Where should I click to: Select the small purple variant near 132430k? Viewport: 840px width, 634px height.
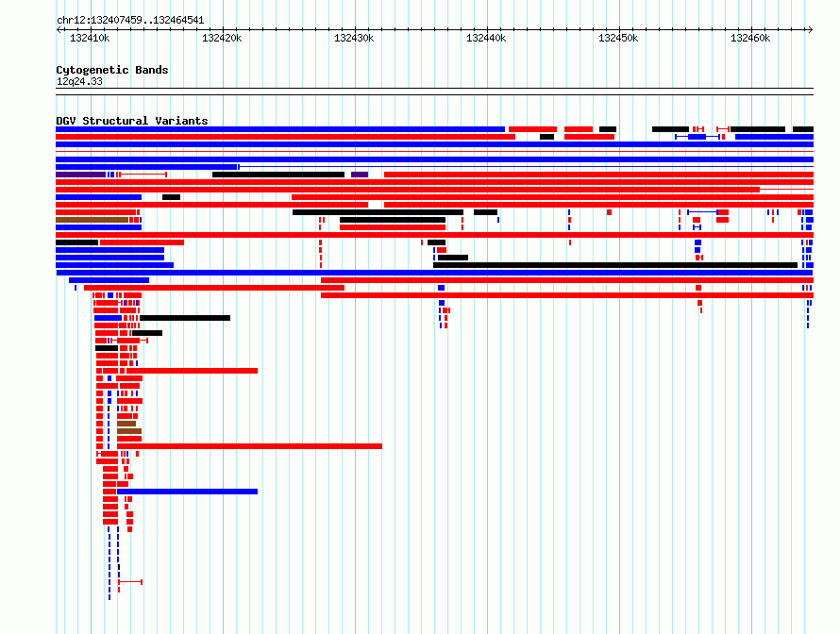click(360, 175)
